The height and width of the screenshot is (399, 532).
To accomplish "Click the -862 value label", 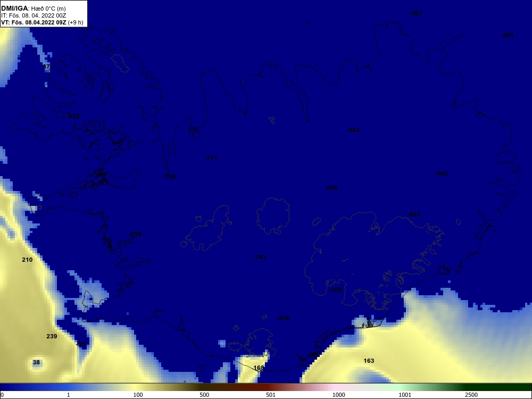I will (354, 130).
